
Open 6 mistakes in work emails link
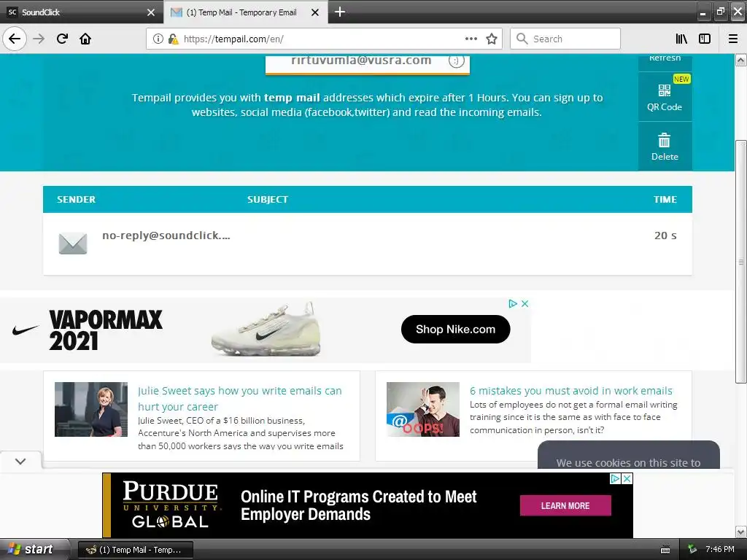click(570, 391)
